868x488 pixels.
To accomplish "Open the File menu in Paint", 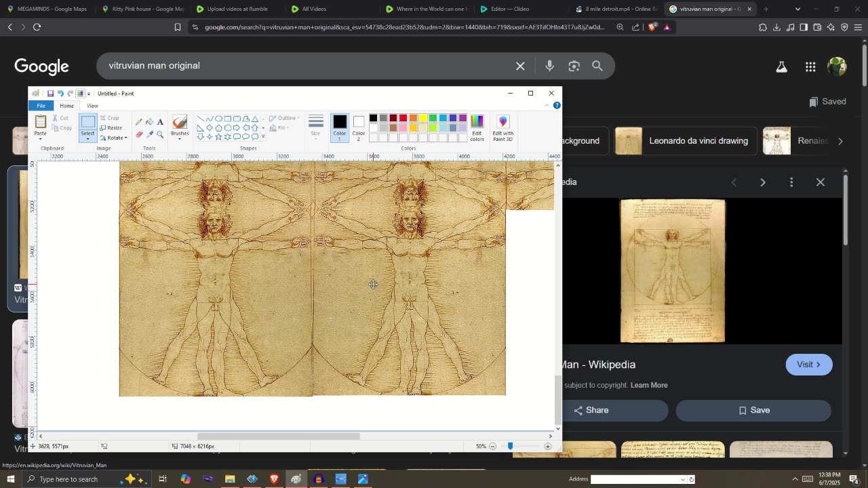I will pyautogui.click(x=41, y=106).
